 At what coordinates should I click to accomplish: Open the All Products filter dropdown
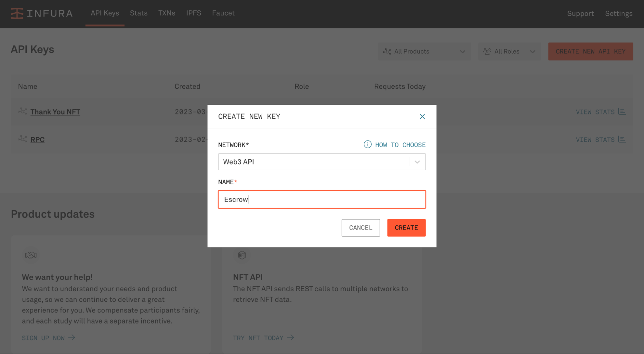point(424,51)
